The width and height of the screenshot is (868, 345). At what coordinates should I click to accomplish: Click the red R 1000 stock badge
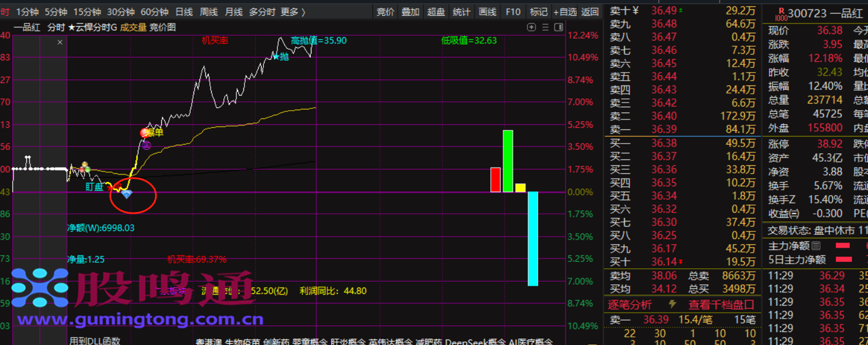click(781, 13)
